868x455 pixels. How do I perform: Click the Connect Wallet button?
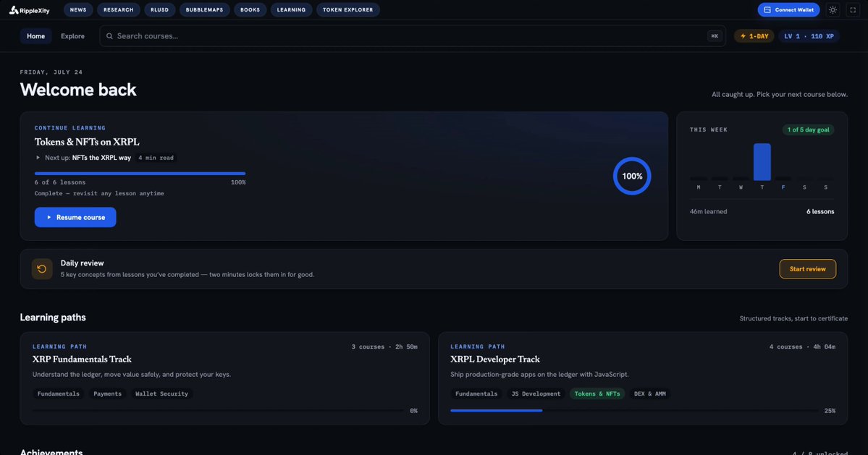click(x=788, y=10)
